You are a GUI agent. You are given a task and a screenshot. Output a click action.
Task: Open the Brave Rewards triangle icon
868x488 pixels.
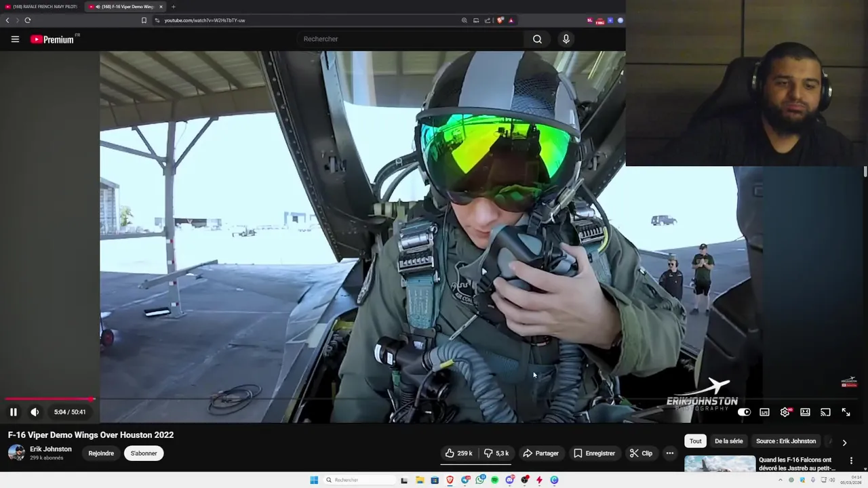pyautogui.click(x=511, y=20)
